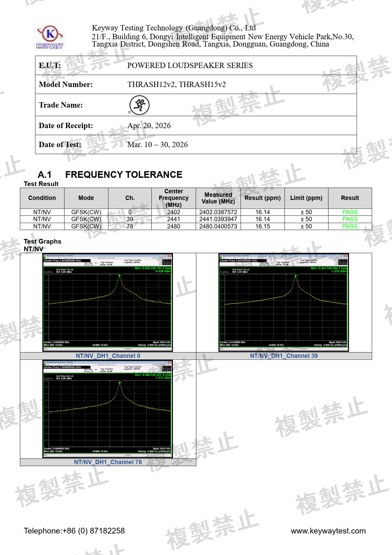Click center frequency cell "2441"
This screenshot has width=392, height=555.
[174, 219]
